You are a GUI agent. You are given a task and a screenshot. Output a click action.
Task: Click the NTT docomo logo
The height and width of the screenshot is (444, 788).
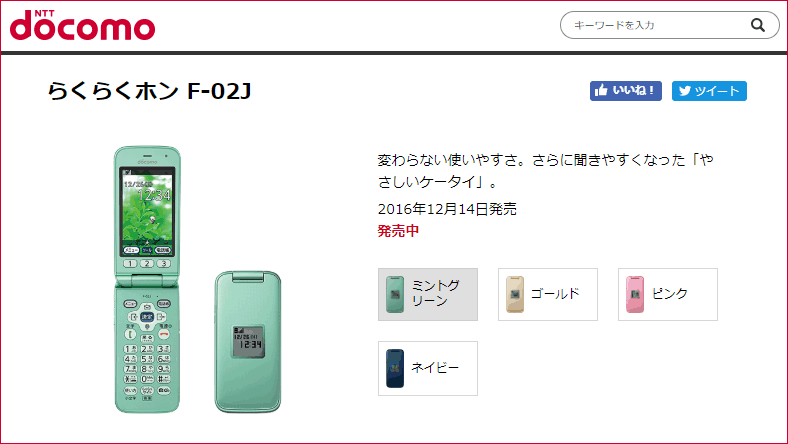tap(82, 25)
